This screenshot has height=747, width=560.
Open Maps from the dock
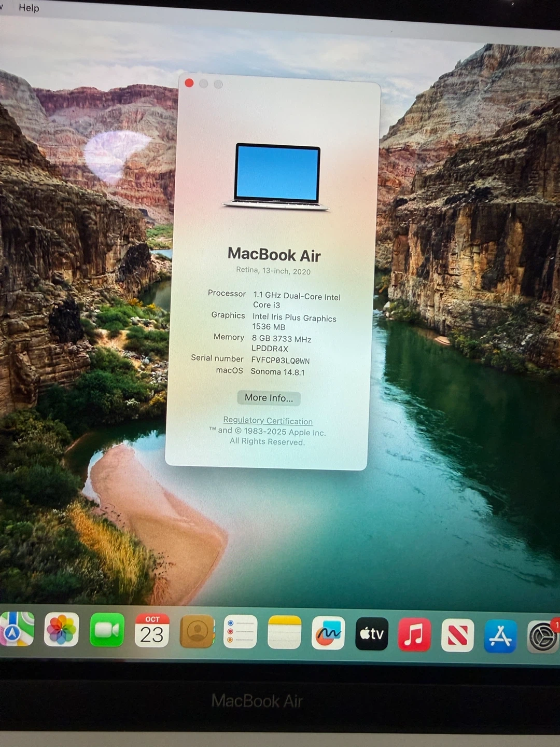17,629
